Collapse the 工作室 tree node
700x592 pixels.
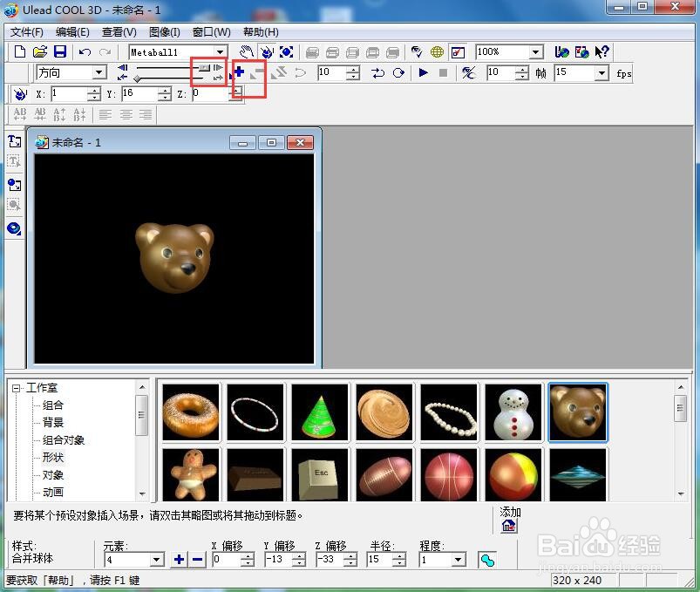coord(17,388)
